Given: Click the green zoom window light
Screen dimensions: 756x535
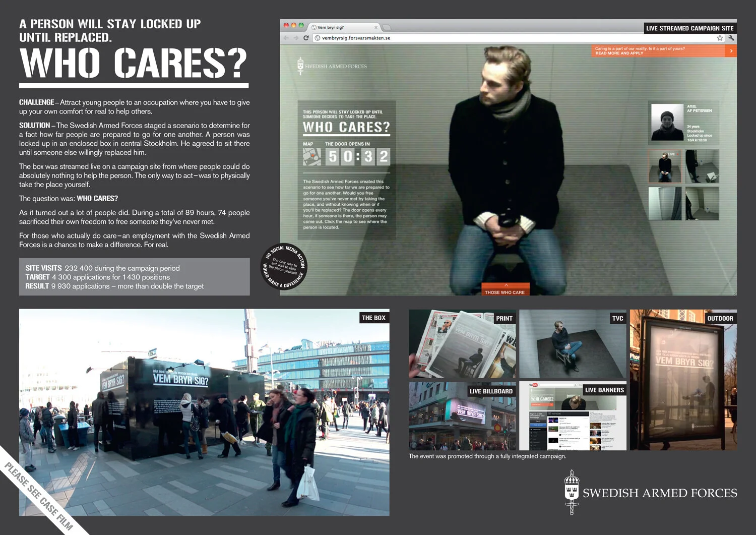Looking at the screenshot, I should click(301, 25).
